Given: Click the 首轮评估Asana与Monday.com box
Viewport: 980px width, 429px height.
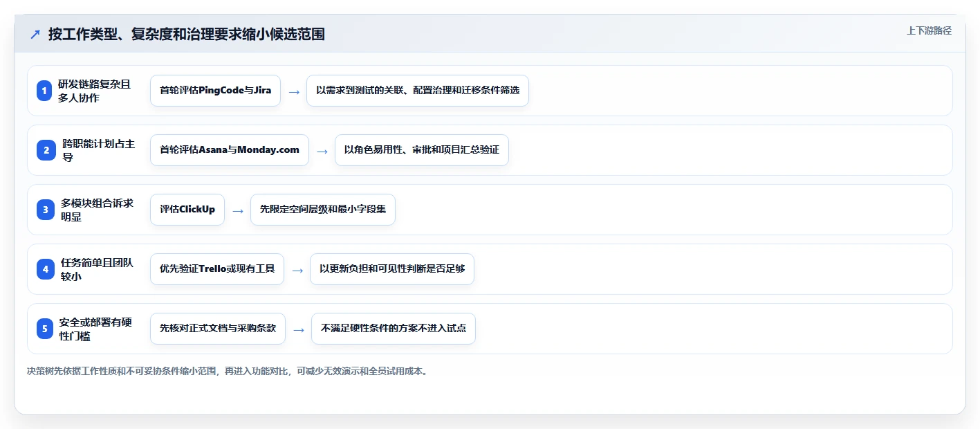Looking at the screenshot, I should [230, 150].
